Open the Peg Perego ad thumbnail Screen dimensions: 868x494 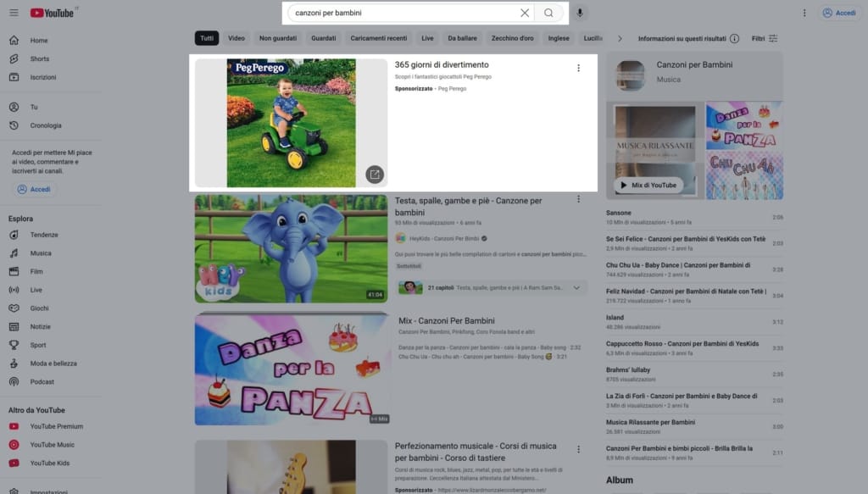click(x=292, y=123)
